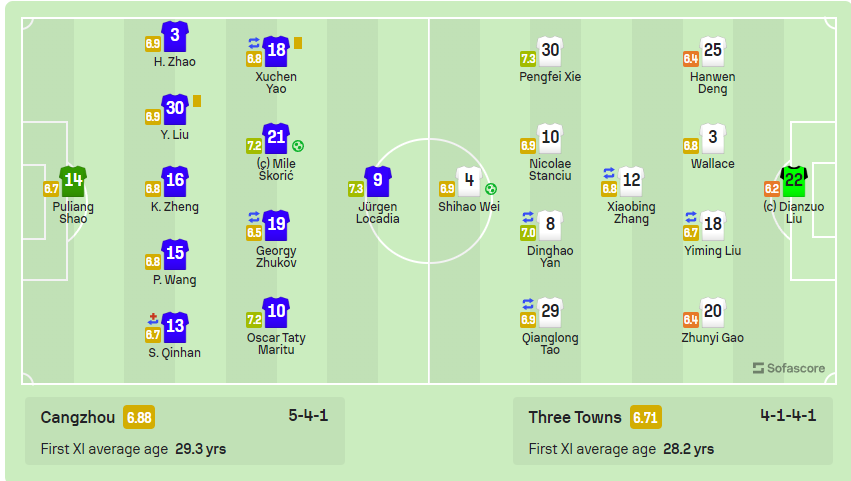Open Nicolae Stanciu's player name
851x481 pixels.
pos(550,169)
